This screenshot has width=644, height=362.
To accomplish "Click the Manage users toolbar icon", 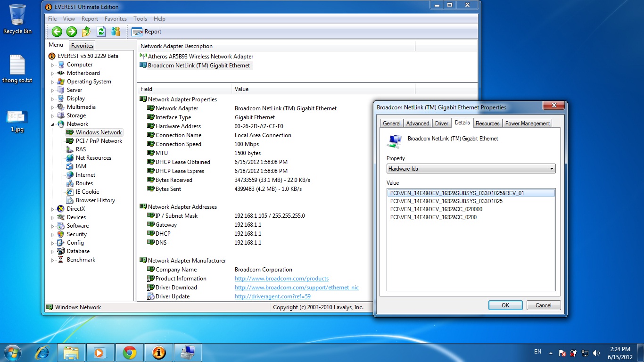I will (x=116, y=32).
